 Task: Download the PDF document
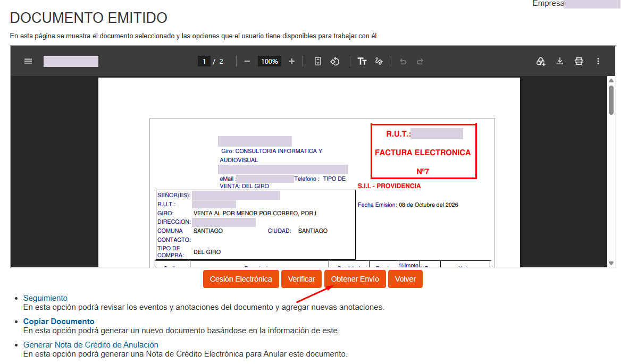(x=560, y=61)
